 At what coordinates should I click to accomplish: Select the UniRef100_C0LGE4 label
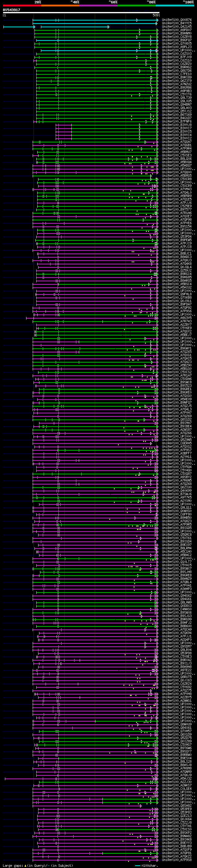click(177, 789)
